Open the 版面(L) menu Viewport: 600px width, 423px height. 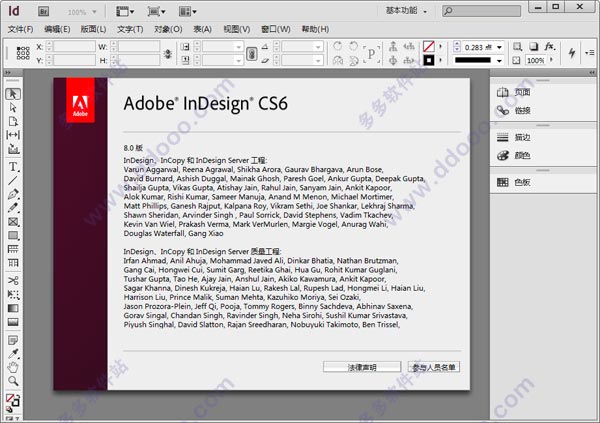tap(93, 29)
